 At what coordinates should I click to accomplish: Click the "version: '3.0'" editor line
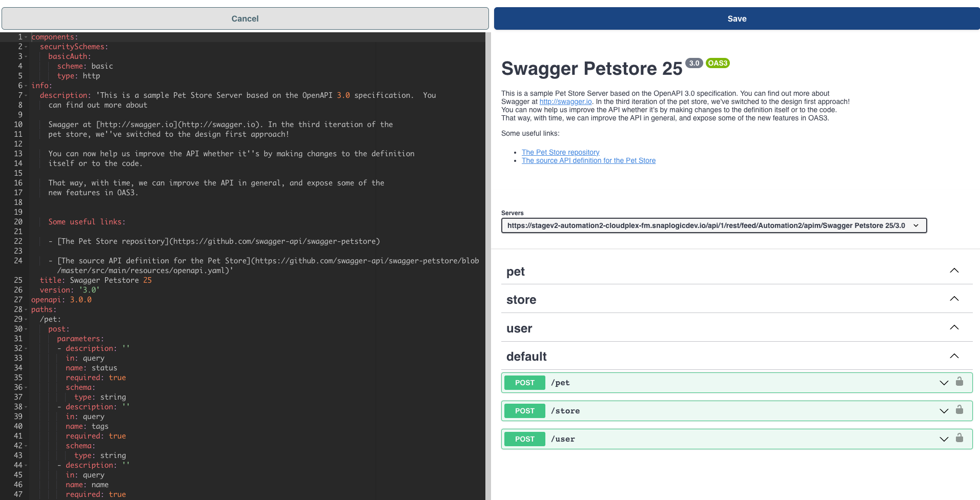[x=70, y=290]
